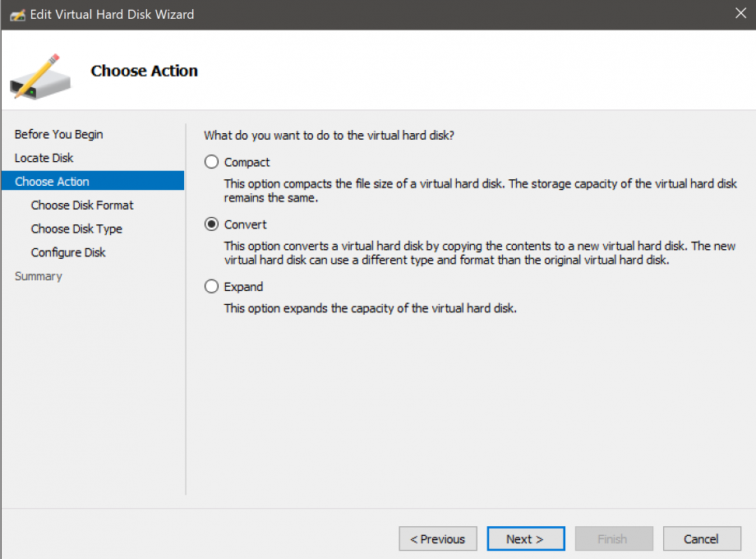Image resolution: width=756 pixels, height=559 pixels.
Task: Go to the Before You Begin step
Action: [x=58, y=134]
